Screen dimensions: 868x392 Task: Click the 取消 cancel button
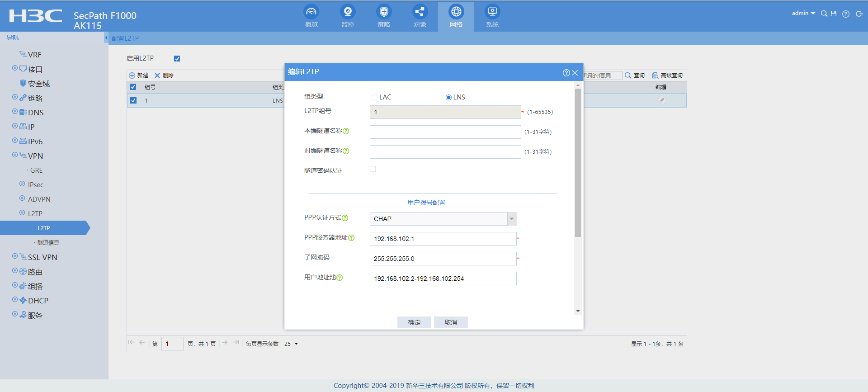click(451, 322)
